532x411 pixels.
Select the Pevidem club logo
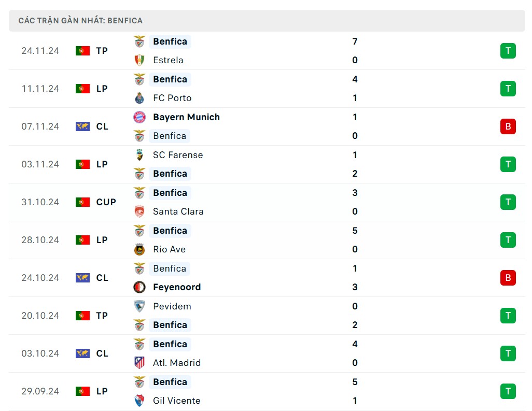139,306
